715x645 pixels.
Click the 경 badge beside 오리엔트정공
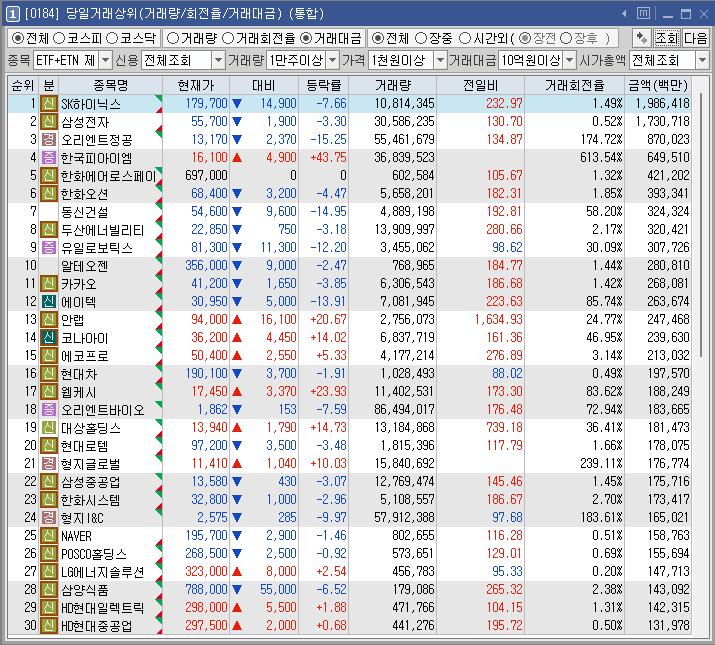coord(48,139)
